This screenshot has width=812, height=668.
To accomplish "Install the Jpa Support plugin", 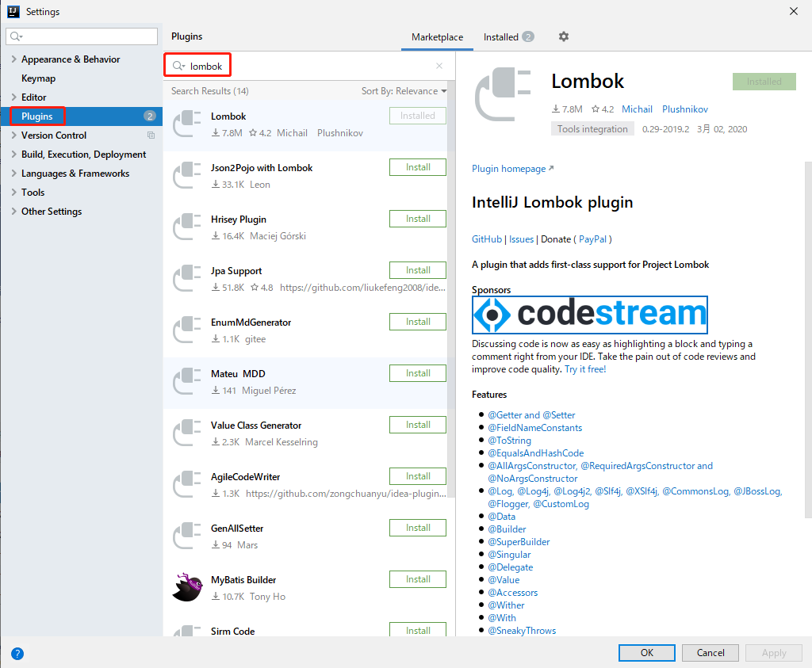I will [x=417, y=269].
